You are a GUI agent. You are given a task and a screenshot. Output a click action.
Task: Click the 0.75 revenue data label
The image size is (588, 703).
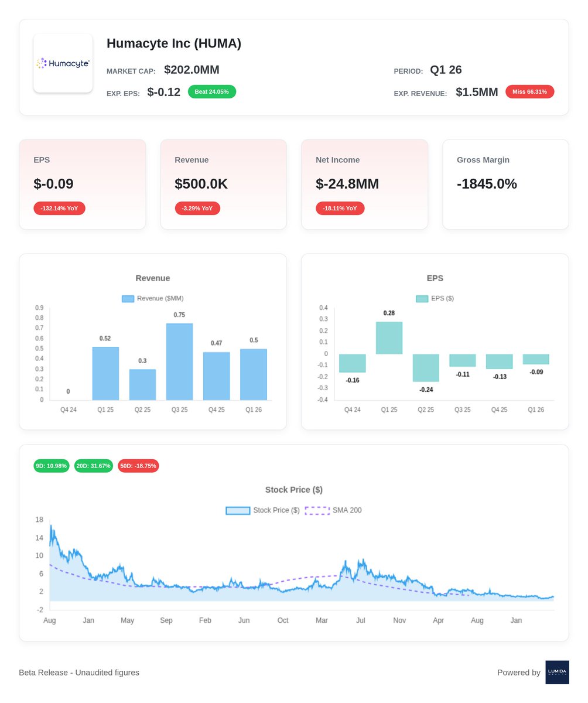pyautogui.click(x=179, y=315)
